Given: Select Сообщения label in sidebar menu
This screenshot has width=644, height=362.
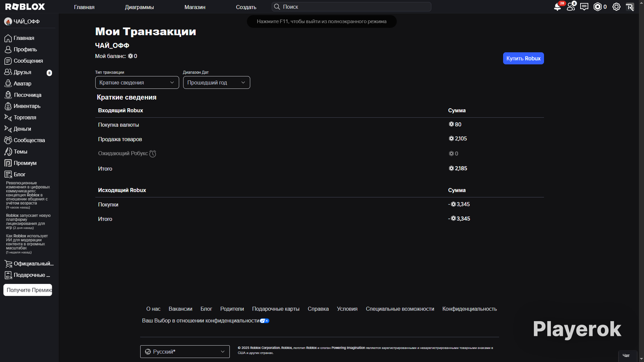Looking at the screenshot, I should click(28, 61).
